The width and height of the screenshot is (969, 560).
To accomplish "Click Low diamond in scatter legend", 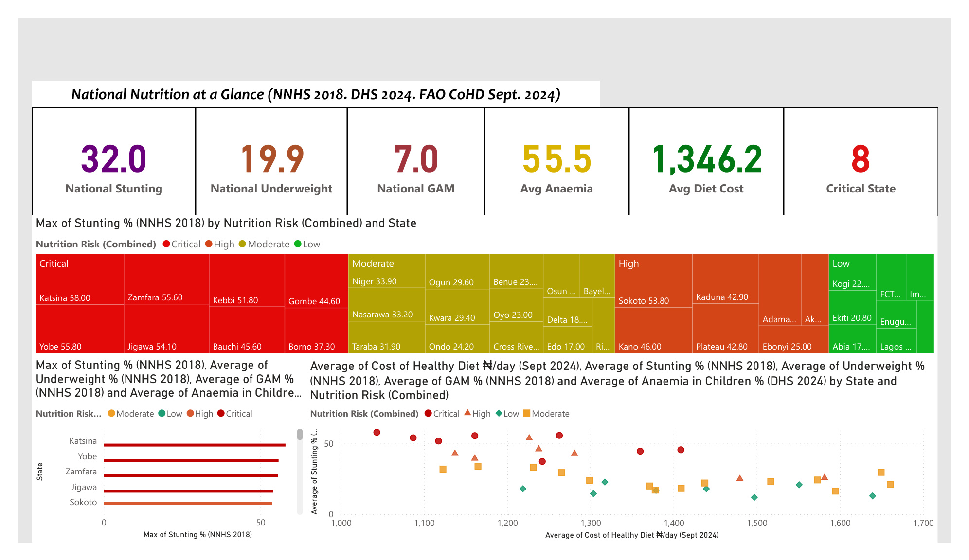I will (x=499, y=413).
